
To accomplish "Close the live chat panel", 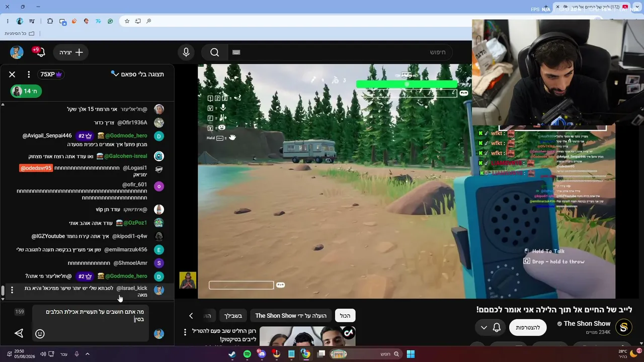I will [12, 74].
